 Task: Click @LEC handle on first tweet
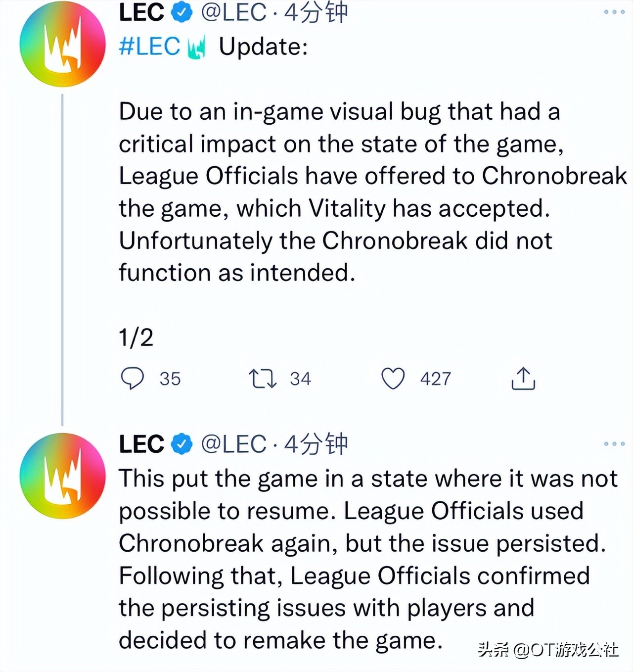point(233,12)
